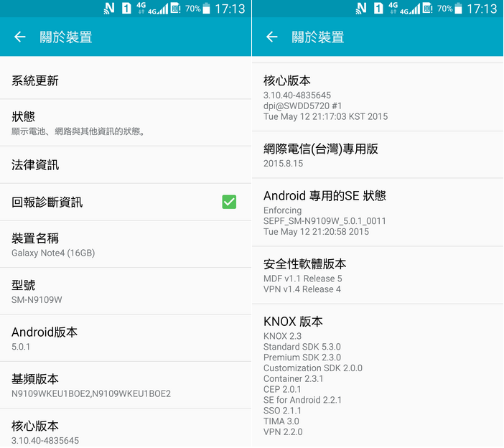Open 法律資訊
Image resolution: width=504 pixels, height=448 pixels.
[x=126, y=165]
